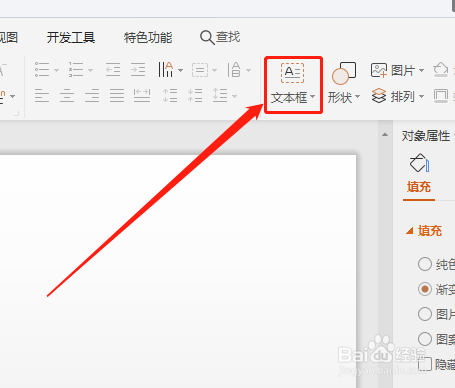
Task: Open bulleted list style dropdown arrow
Action: point(56,70)
